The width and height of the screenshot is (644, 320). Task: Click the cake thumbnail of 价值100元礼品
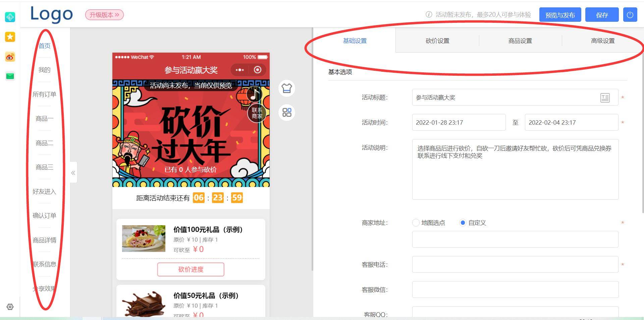click(144, 239)
